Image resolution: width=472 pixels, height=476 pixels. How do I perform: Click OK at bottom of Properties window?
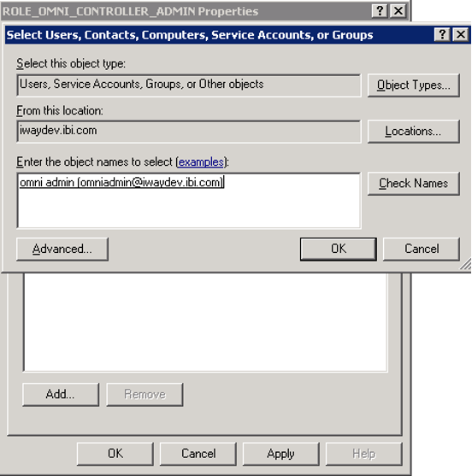click(115, 454)
